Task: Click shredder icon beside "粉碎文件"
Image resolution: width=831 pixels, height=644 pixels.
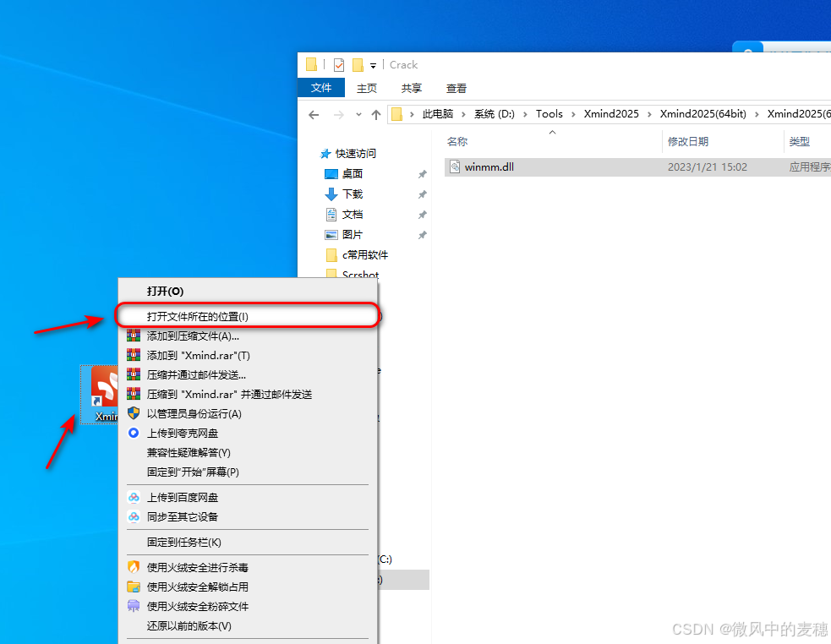Action: [134, 606]
